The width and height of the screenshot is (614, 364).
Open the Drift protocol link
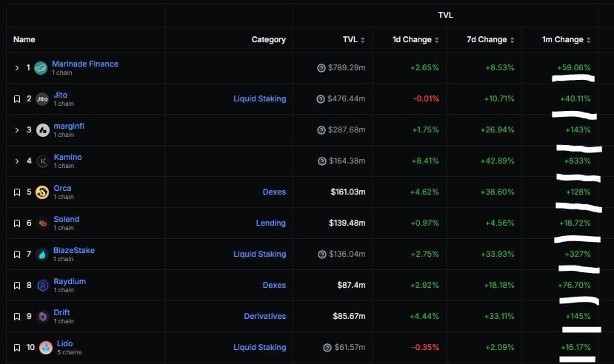coord(61,312)
